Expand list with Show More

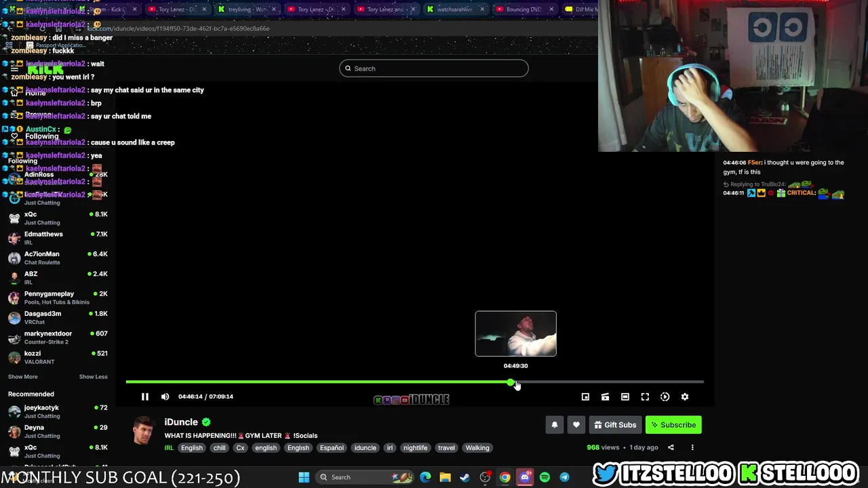pyautogui.click(x=22, y=377)
